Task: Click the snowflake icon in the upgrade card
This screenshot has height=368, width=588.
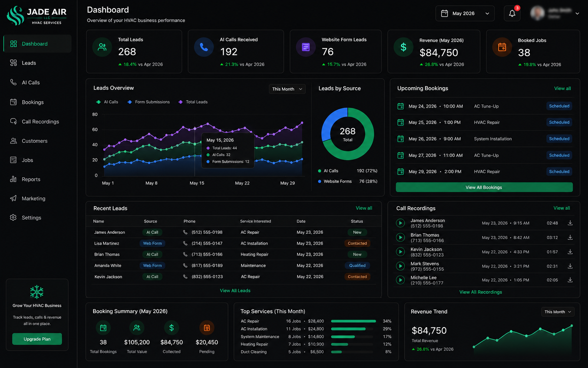Action: tap(37, 292)
